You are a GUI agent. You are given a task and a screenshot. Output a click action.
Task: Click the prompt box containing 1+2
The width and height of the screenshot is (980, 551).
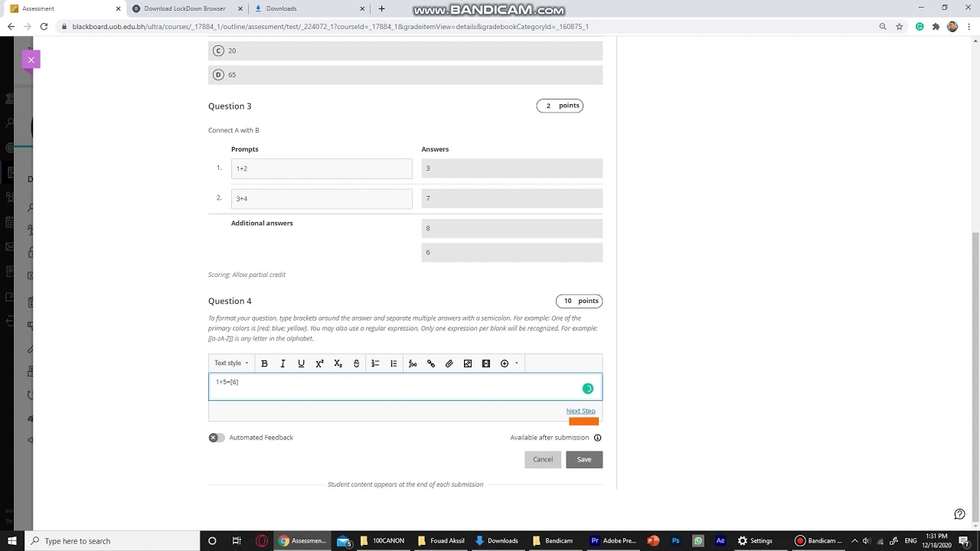tap(322, 168)
